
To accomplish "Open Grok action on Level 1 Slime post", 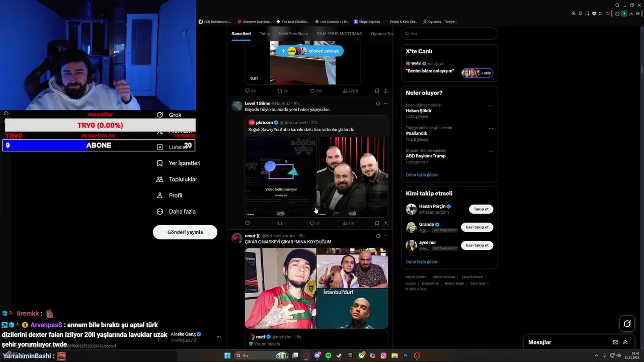I will coord(378,104).
